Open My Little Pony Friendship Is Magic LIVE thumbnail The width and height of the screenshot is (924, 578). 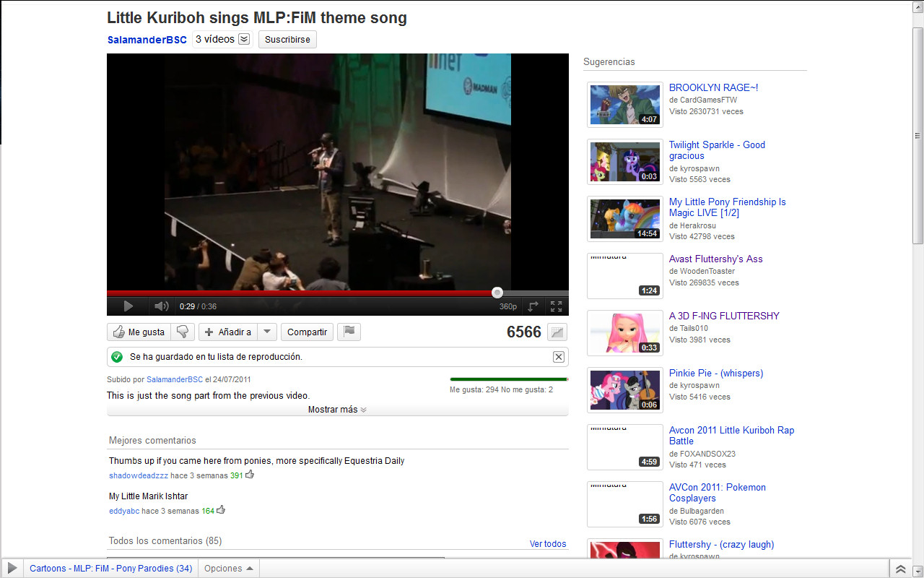pos(625,219)
